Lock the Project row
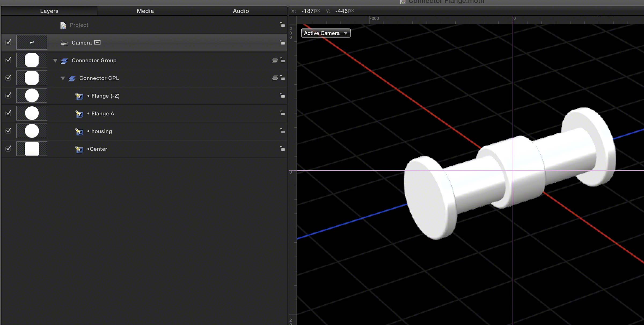 [x=282, y=24]
